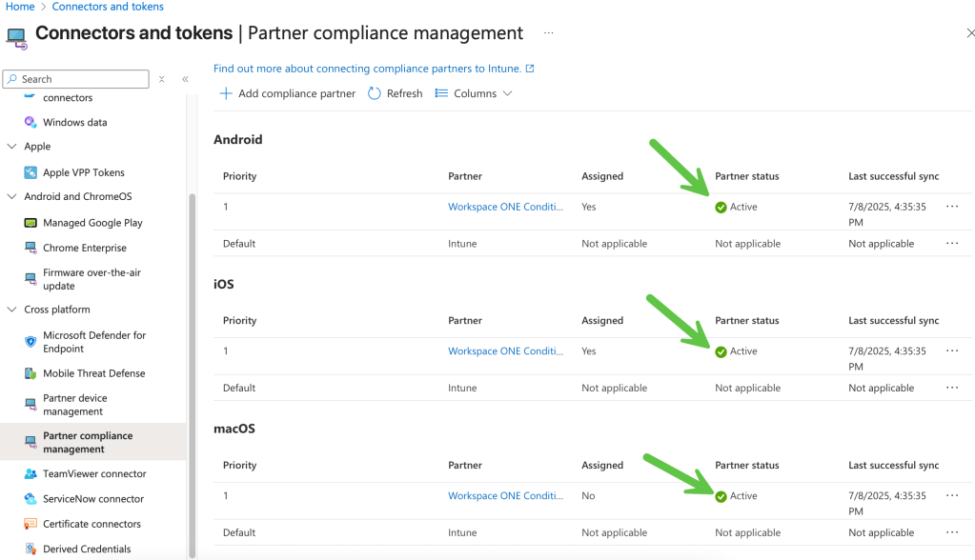Select the Managed Google Play icon
Image resolution: width=975 pixels, height=560 pixels.
30,223
